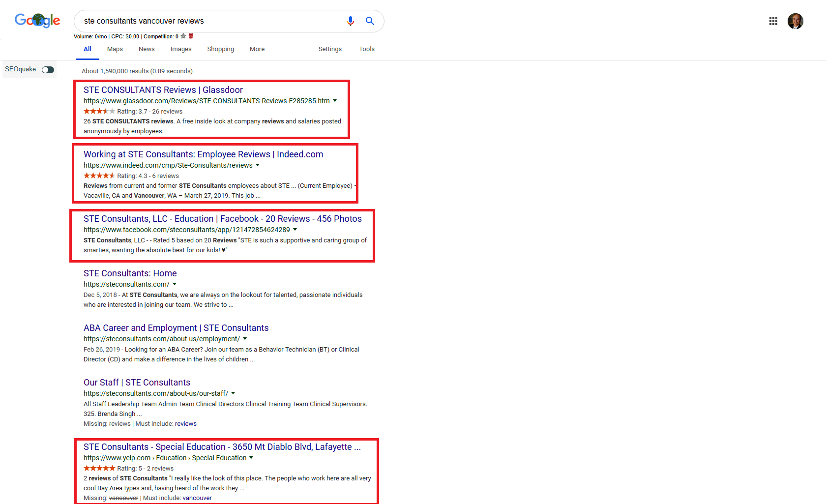Open the account profile avatar

coord(796,21)
